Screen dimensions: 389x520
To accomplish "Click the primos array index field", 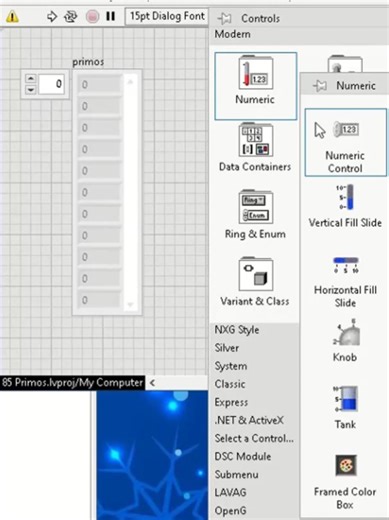I will coord(51,84).
